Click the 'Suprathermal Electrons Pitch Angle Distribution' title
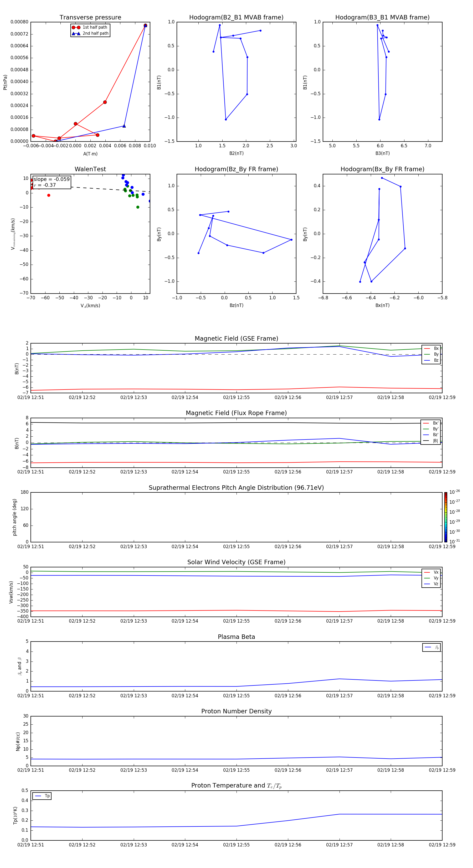The height and width of the screenshot is (868, 473). pos(236,488)
